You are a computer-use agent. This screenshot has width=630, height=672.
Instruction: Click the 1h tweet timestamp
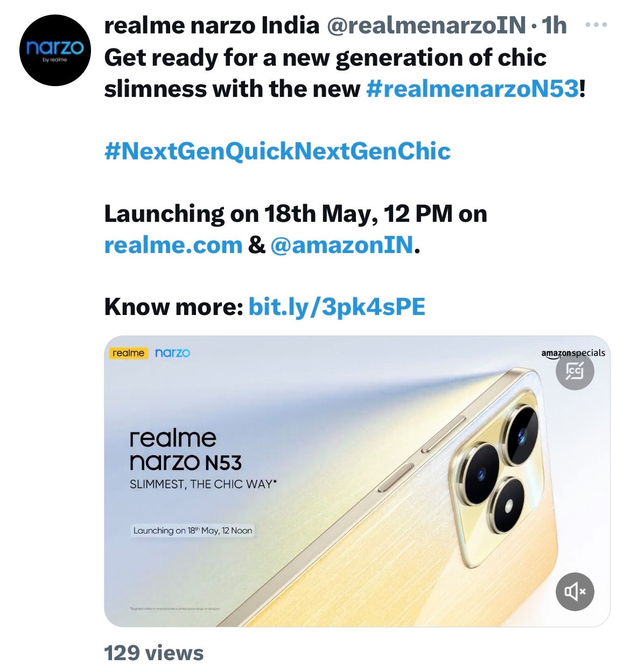click(x=554, y=25)
